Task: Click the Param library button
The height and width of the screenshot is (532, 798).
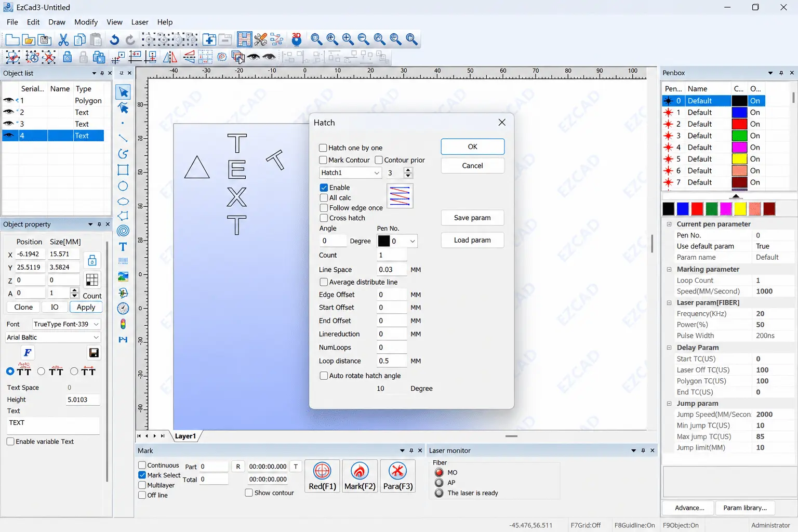Action: pos(745,508)
